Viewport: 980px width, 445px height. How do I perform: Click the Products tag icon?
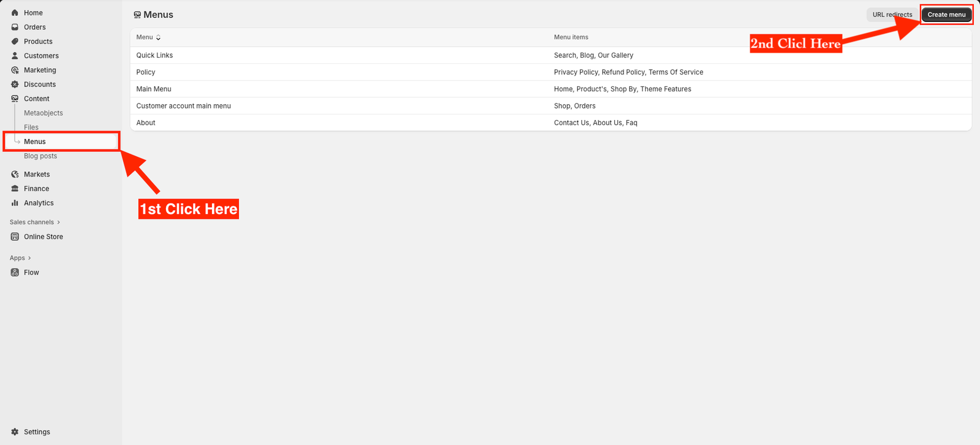tap(15, 42)
